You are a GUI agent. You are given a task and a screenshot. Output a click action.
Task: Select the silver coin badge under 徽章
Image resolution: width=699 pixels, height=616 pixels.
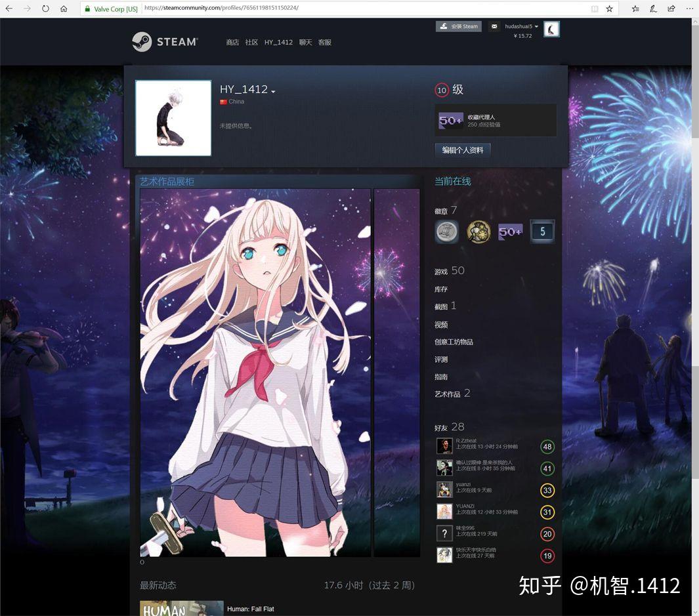(x=446, y=232)
